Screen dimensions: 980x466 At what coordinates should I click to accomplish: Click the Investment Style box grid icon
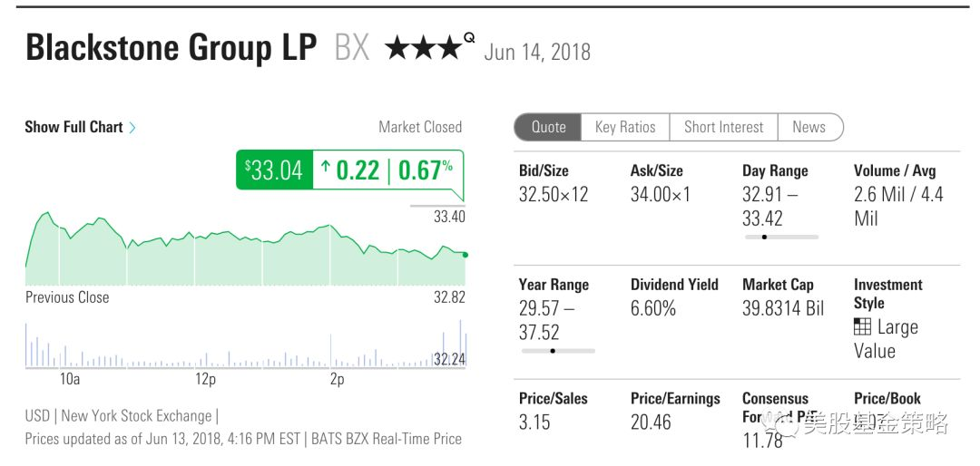point(863,327)
